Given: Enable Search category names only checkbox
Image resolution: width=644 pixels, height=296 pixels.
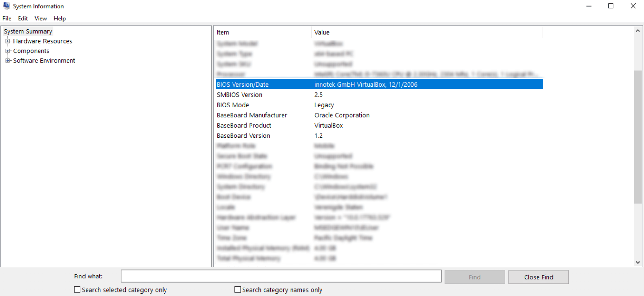Looking at the screenshot, I should pos(238,290).
